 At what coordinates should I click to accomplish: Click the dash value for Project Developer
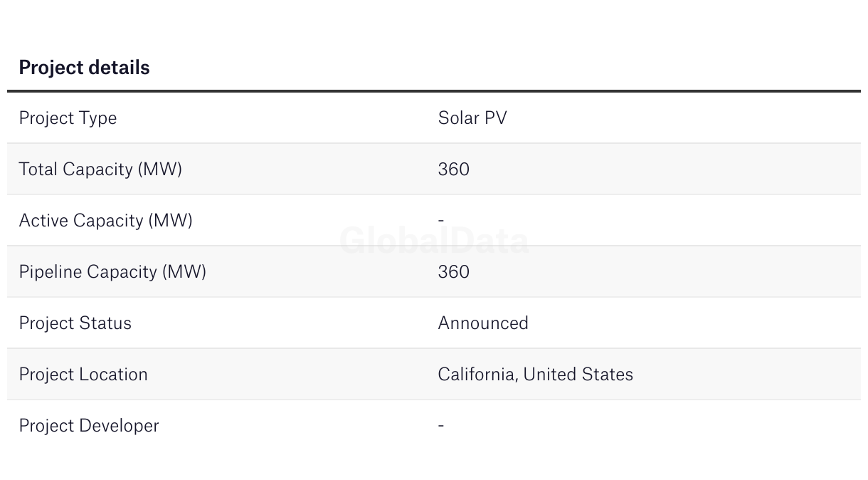(441, 426)
